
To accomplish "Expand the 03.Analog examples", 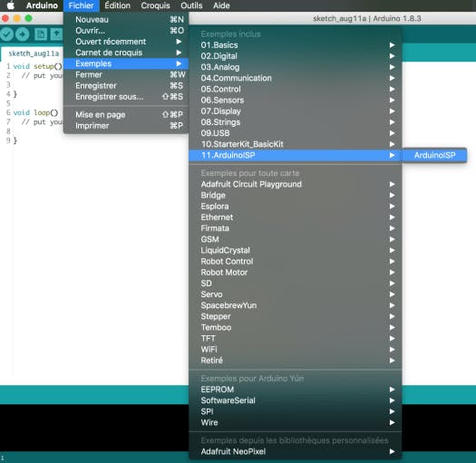I will 295,67.
